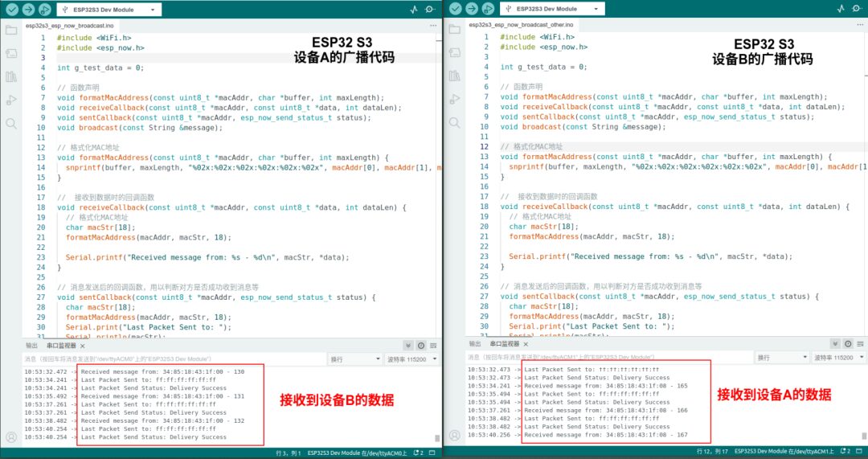Open baud rate 115200 dropdown in right monitor
The image size is (868, 459).
click(838, 359)
